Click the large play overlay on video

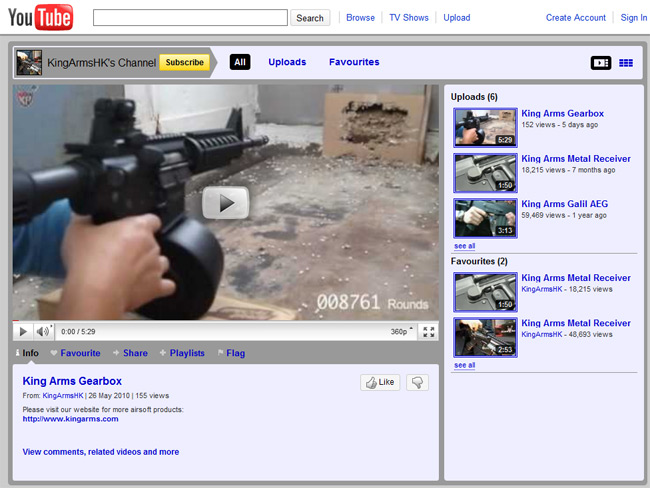click(x=225, y=203)
